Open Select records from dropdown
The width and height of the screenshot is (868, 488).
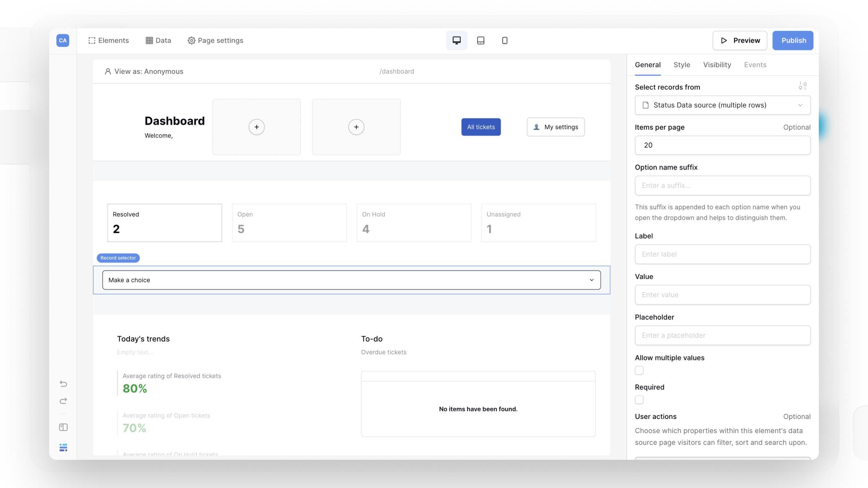pyautogui.click(x=722, y=105)
